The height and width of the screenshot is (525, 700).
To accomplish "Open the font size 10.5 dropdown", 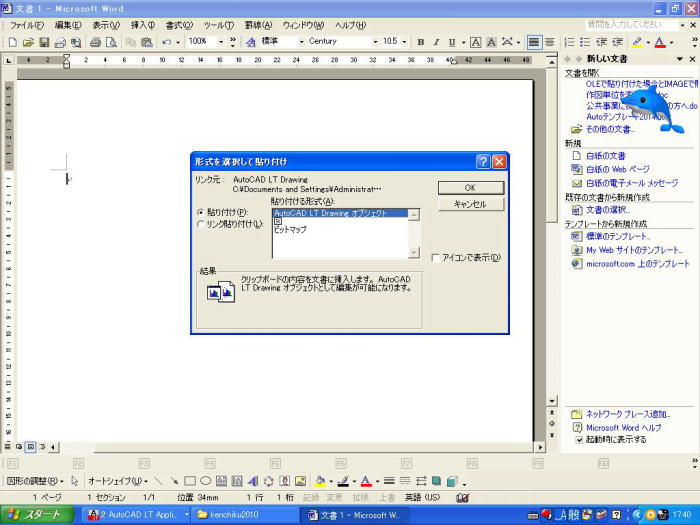I will coord(404,42).
